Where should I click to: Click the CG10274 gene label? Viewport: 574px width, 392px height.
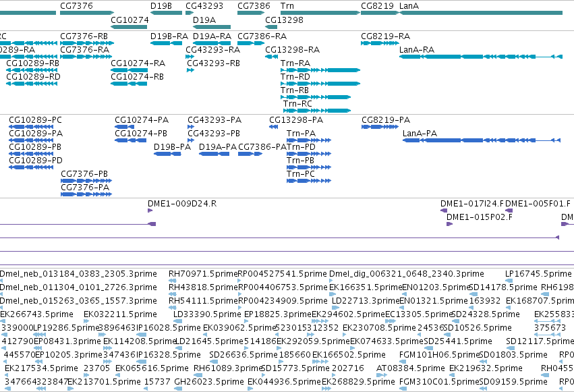pos(130,20)
